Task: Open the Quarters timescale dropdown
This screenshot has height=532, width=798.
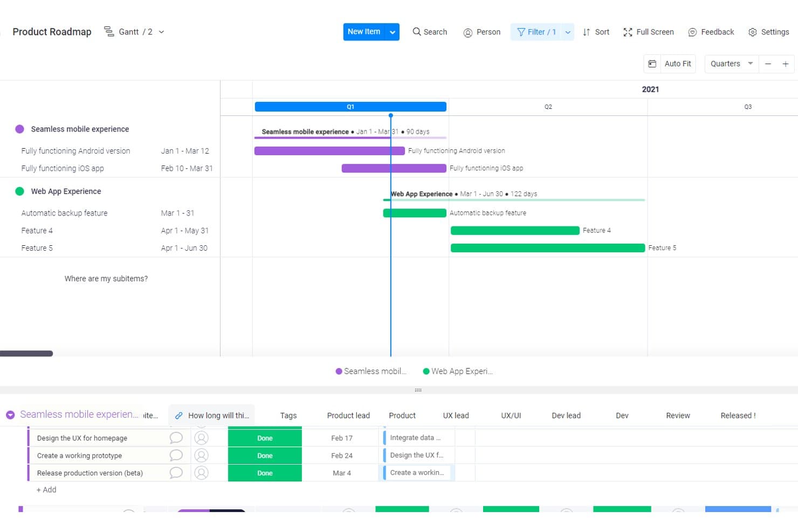Action: pos(731,64)
